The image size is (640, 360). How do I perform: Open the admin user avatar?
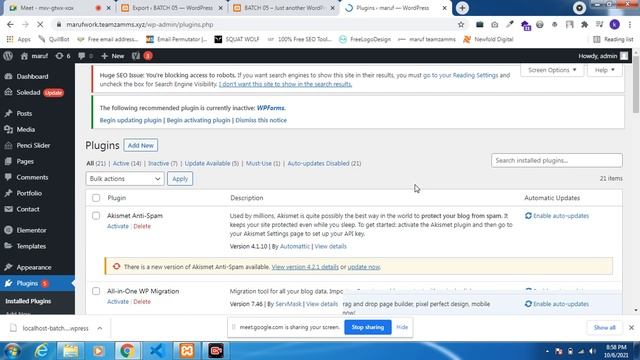[624, 56]
